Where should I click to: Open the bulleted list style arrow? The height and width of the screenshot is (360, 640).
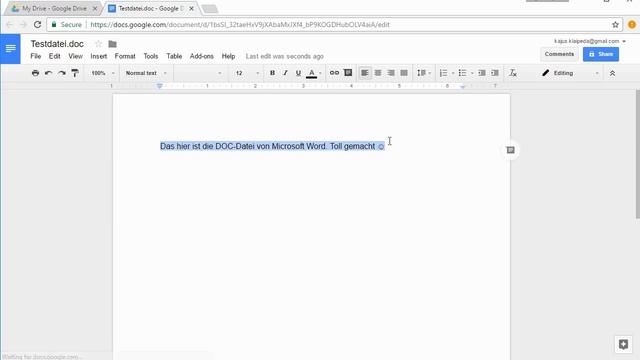(x=472, y=73)
